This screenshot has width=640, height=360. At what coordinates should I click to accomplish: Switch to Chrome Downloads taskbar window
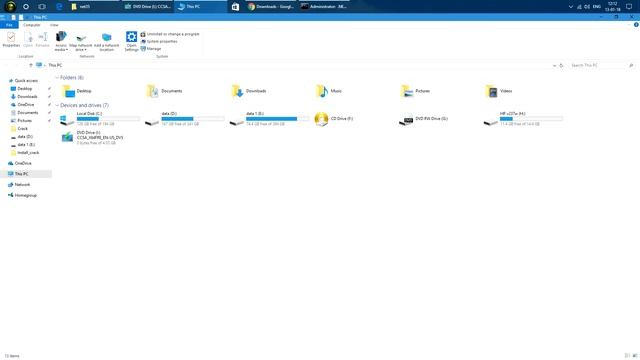pos(271,7)
